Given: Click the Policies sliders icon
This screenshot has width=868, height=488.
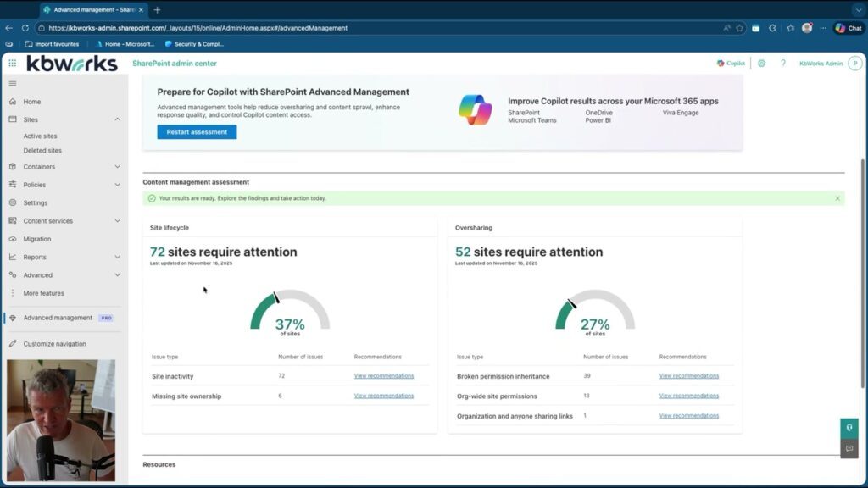Looking at the screenshot, I should pos(12,185).
